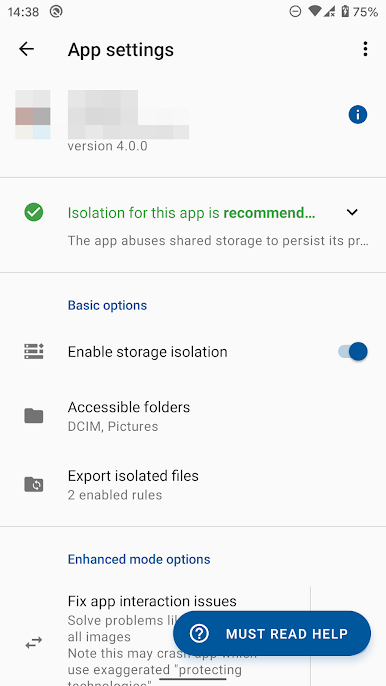Expand the isolation recommendation chevron
386x686 pixels.
352,212
